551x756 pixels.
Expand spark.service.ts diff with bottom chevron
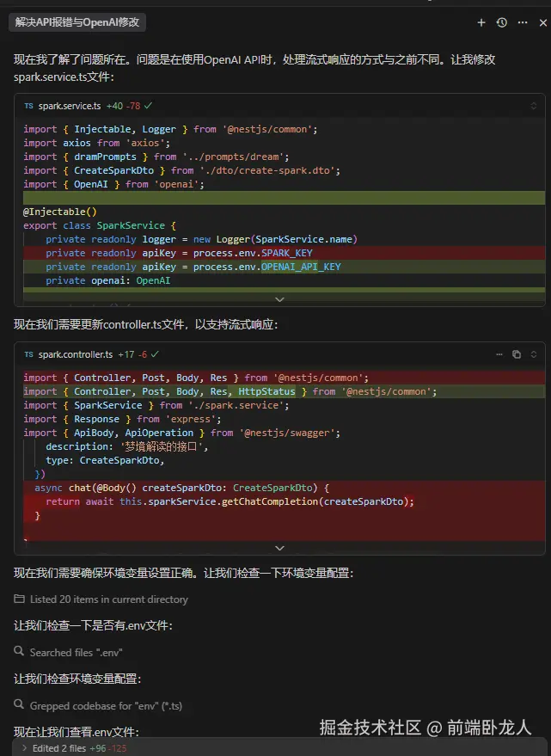click(x=279, y=299)
